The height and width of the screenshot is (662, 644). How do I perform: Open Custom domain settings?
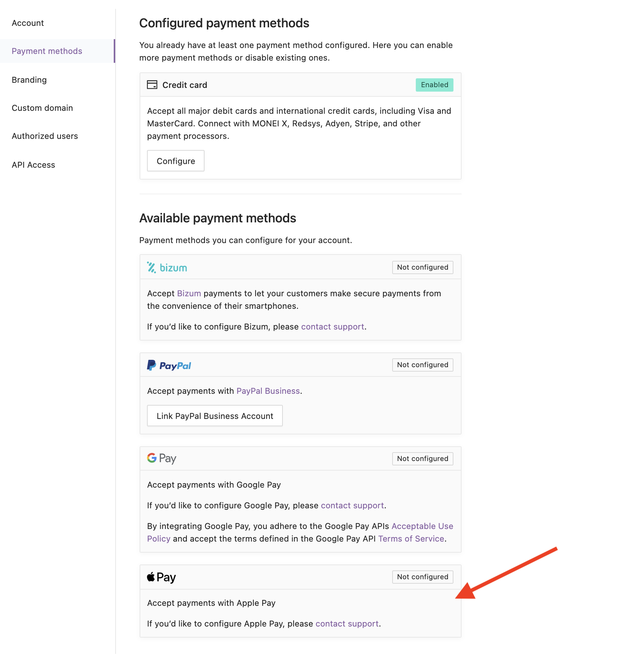[42, 108]
